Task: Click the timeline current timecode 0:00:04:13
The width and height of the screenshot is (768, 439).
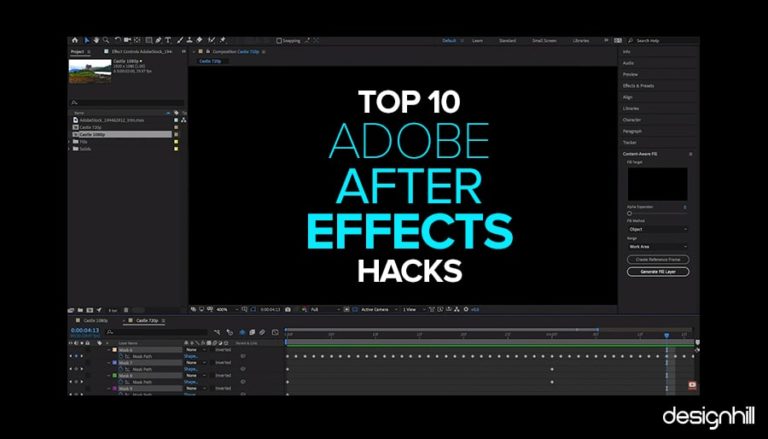Action: pyautogui.click(x=85, y=330)
